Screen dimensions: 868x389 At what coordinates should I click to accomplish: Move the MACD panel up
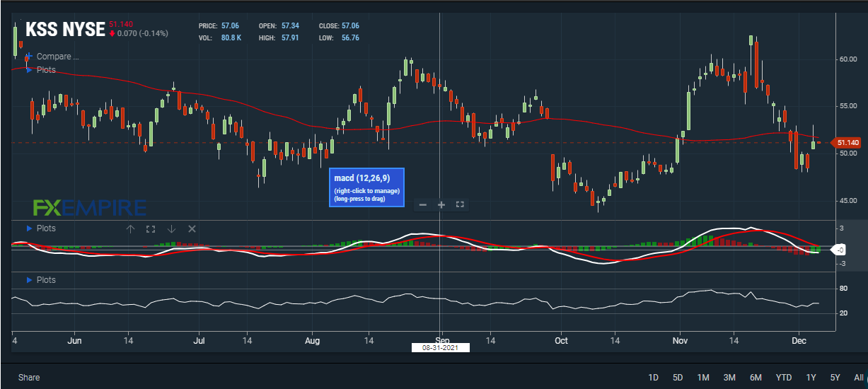[130, 229]
